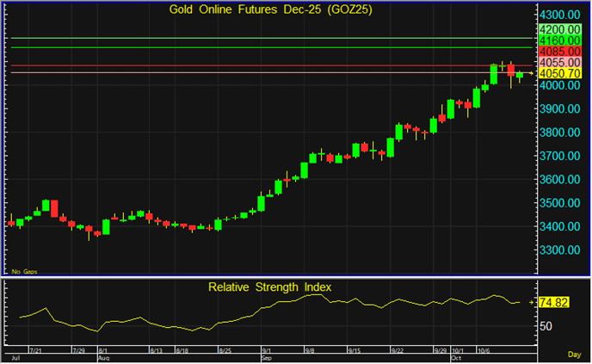The image size is (592, 364).
Task: Click the pink 4055.00 price level tag
Action: [x=558, y=63]
